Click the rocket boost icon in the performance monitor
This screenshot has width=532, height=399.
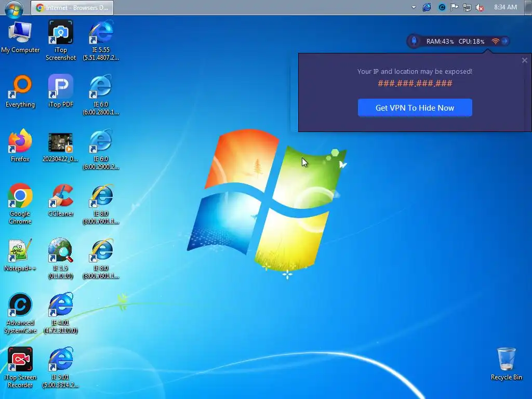tap(414, 41)
